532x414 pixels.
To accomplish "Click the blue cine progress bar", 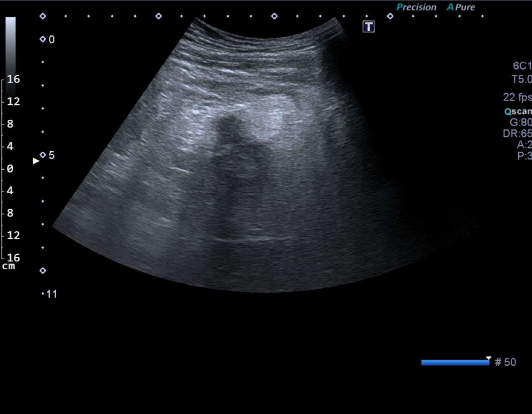I will click(455, 363).
